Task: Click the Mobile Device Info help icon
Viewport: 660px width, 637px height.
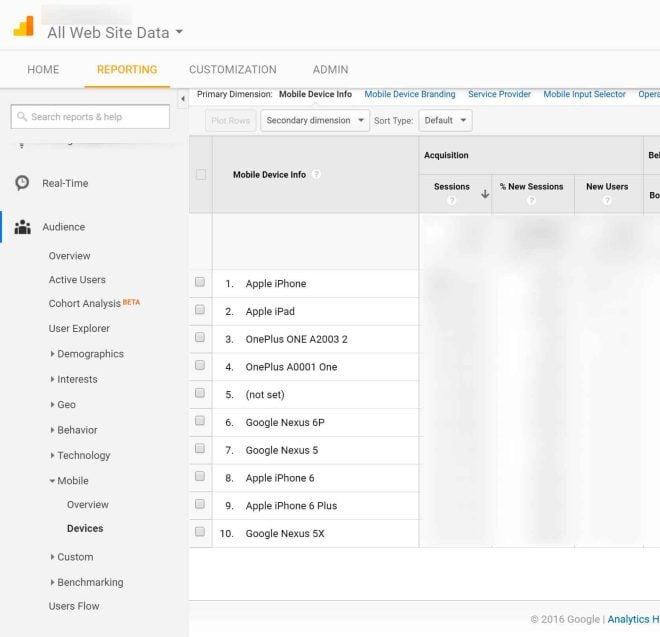Action: [317, 174]
